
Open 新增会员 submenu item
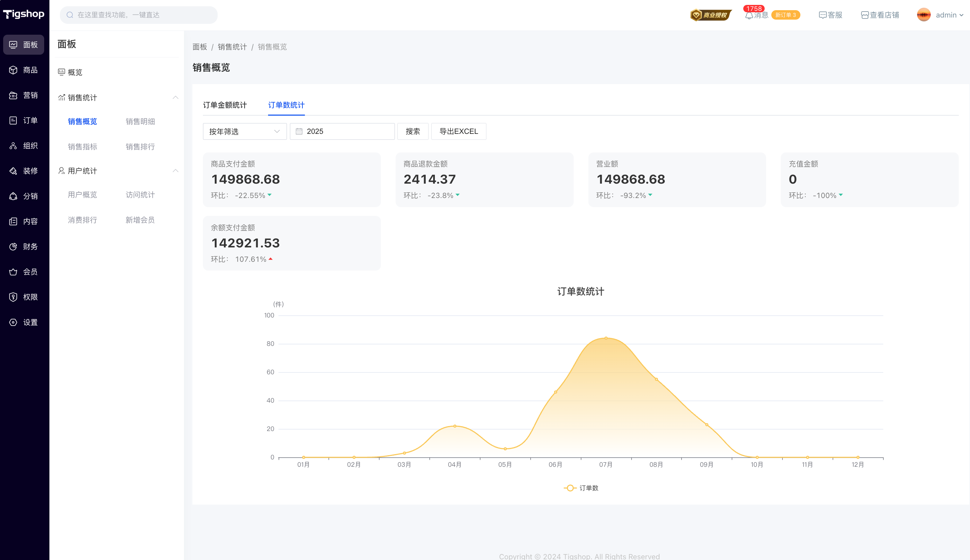[140, 220]
